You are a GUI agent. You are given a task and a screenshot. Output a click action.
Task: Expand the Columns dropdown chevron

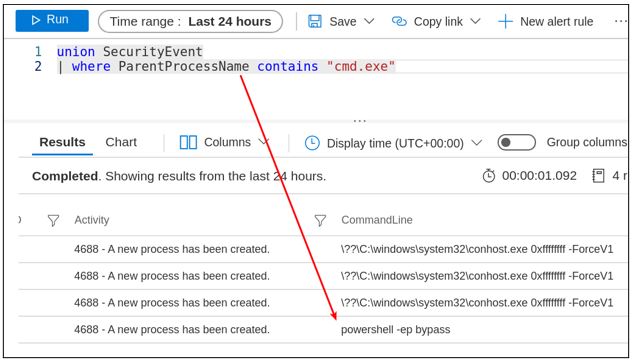[264, 142]
